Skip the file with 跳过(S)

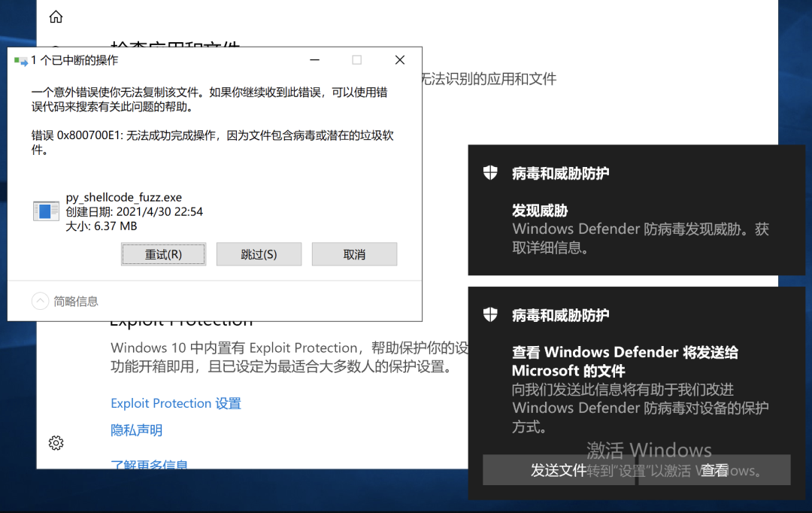(259, 254)
